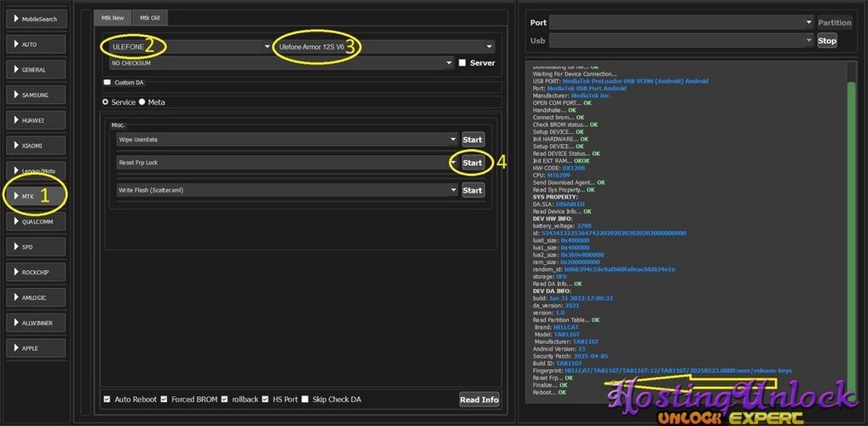The image size is (868, 426).
Task: Open the SPD sidebar section
Action: (36, 247)
